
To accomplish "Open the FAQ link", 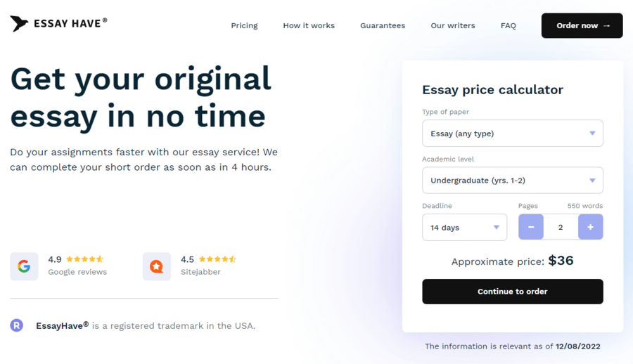I will point(509,25).
